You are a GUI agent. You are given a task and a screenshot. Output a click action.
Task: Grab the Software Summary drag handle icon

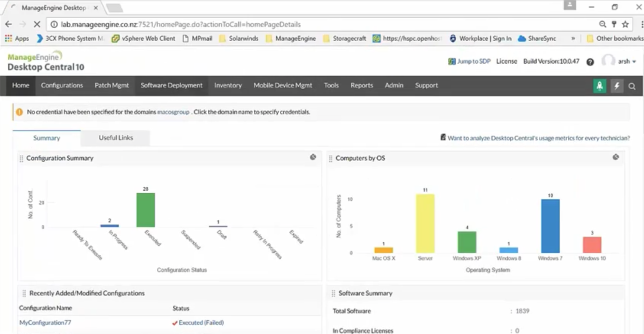333,293
